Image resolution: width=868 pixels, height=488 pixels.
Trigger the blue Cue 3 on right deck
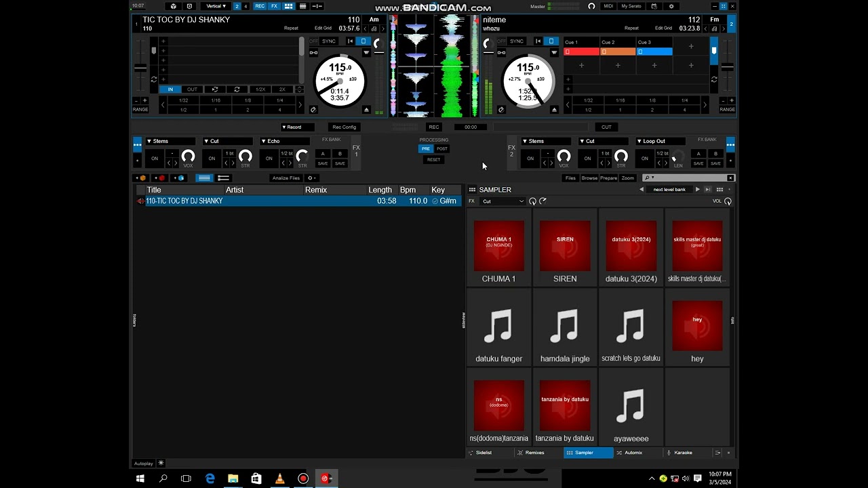pos(654,52)
